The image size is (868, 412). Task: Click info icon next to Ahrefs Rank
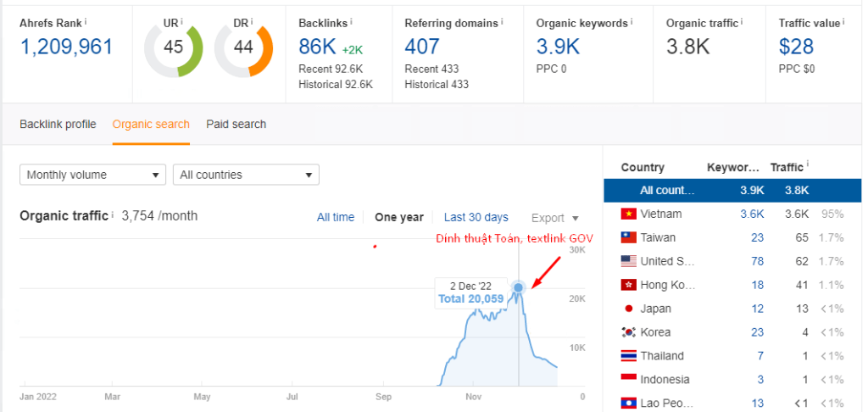86,21
